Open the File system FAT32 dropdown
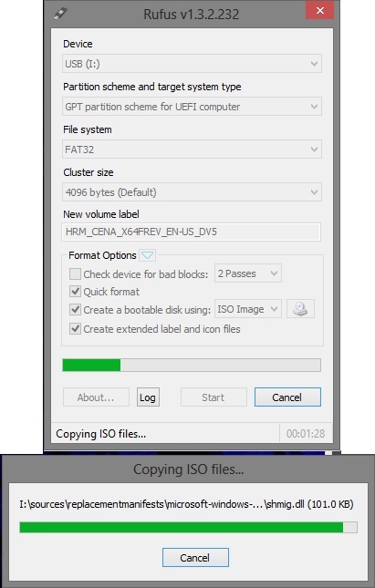The image size is (375, 588). [192, 150]
